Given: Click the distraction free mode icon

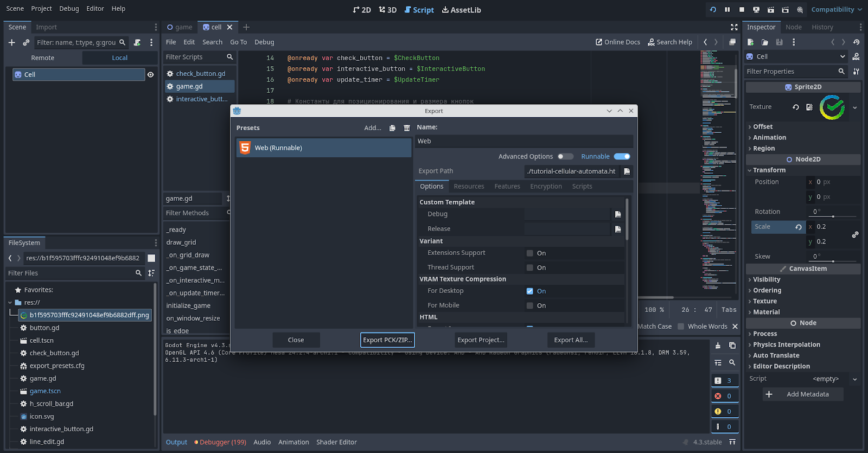Looking at the screenshot, I should pyautogui.click(x=734, y=27).
